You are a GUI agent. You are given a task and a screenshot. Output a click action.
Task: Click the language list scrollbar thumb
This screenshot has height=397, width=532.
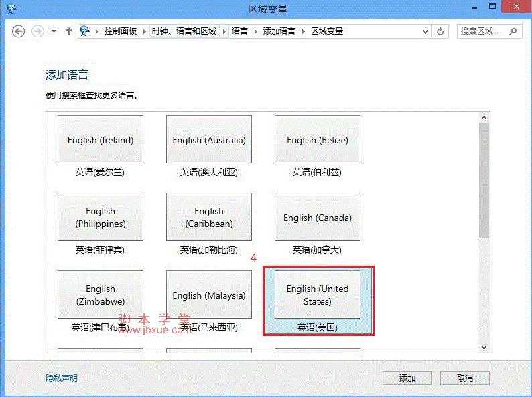click(484, 181)
